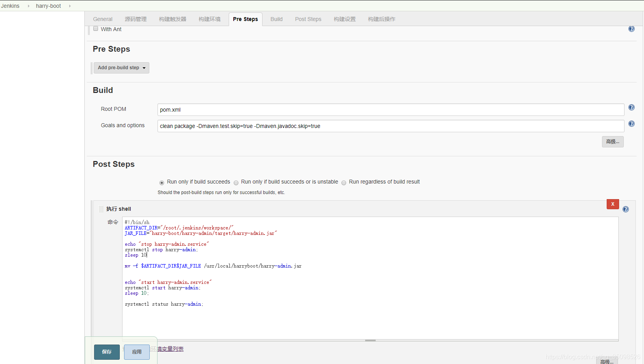
Task: Grab the drag handle beside 执行 shell
Action: point(101,209)
